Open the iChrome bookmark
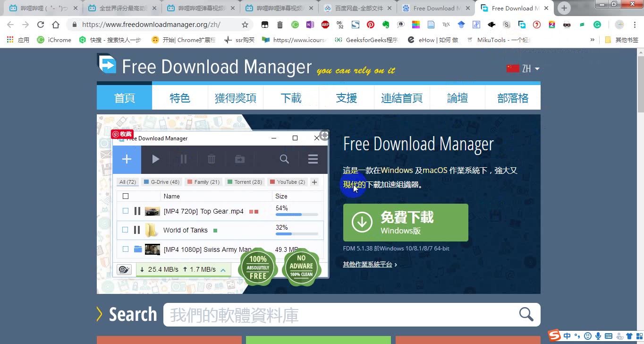The image size is (644, 344). pos(54,40)
